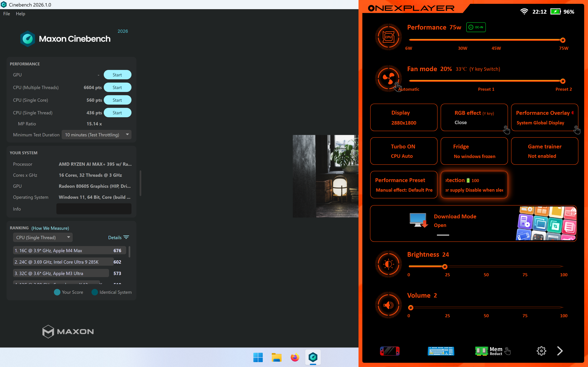Open the Help menu in Cinebench
The image size is (588, 367).
point(20,14)
